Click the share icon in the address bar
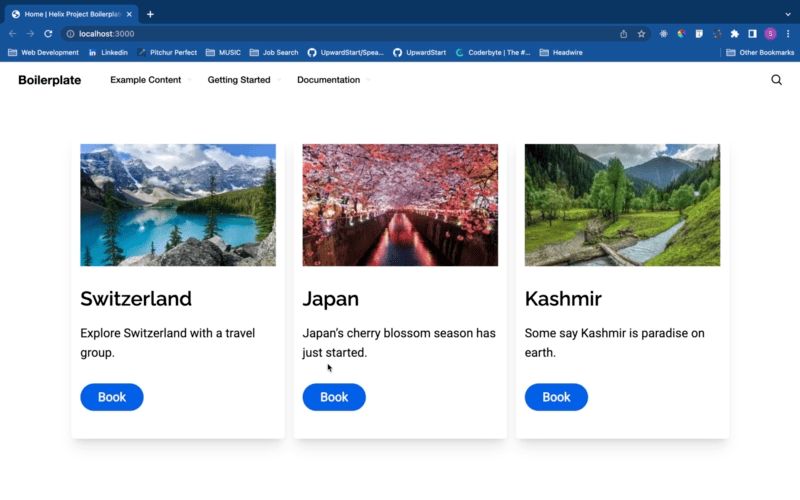The height and width of the screenshot is (500, 800). click(x=623, y=33)
